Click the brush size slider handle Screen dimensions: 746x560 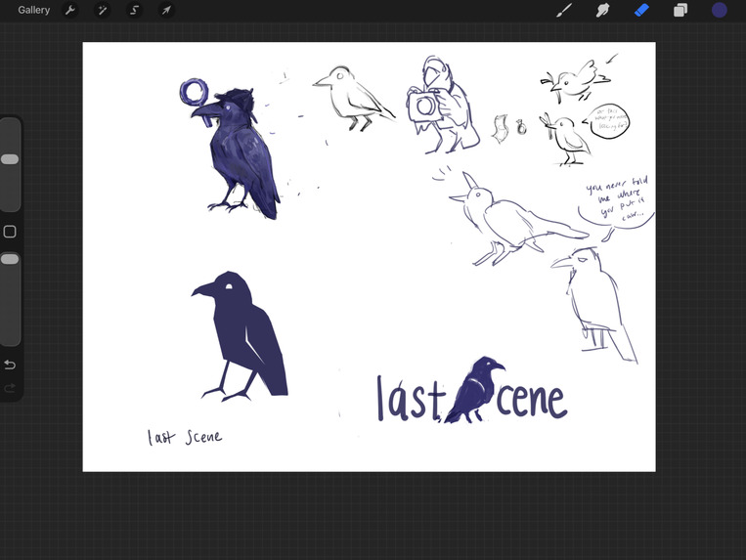click(10, 159)
